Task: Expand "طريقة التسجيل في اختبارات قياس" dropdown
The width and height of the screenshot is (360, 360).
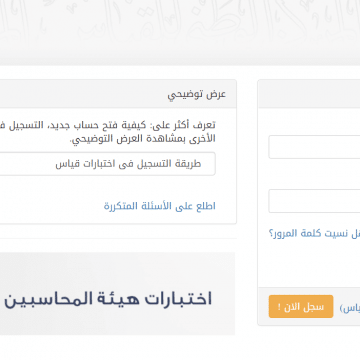Action: tap(107, 164)
